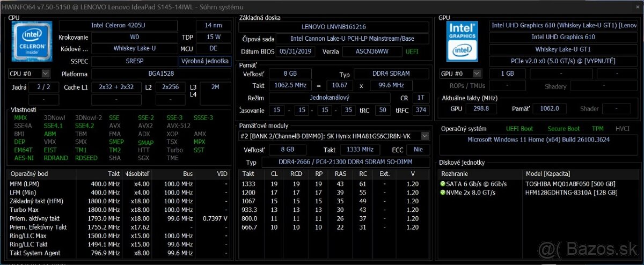Click the Intel Celeron processor logo
Viewport: 644px width, 265px height.
pos(32,42)
